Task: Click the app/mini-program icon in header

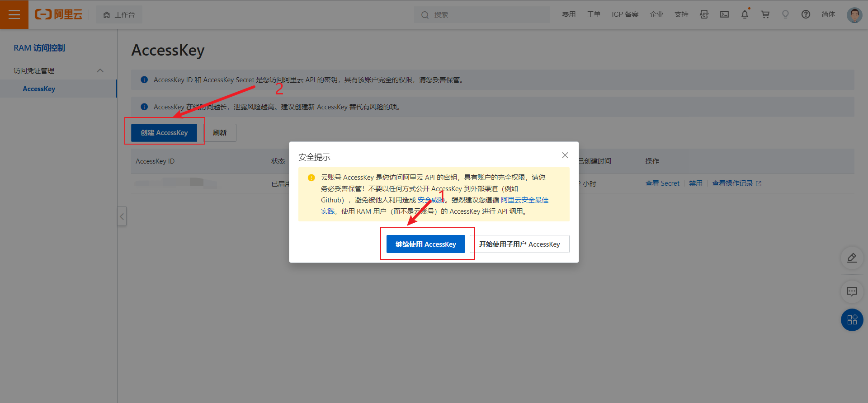Action: pos(704,14)
